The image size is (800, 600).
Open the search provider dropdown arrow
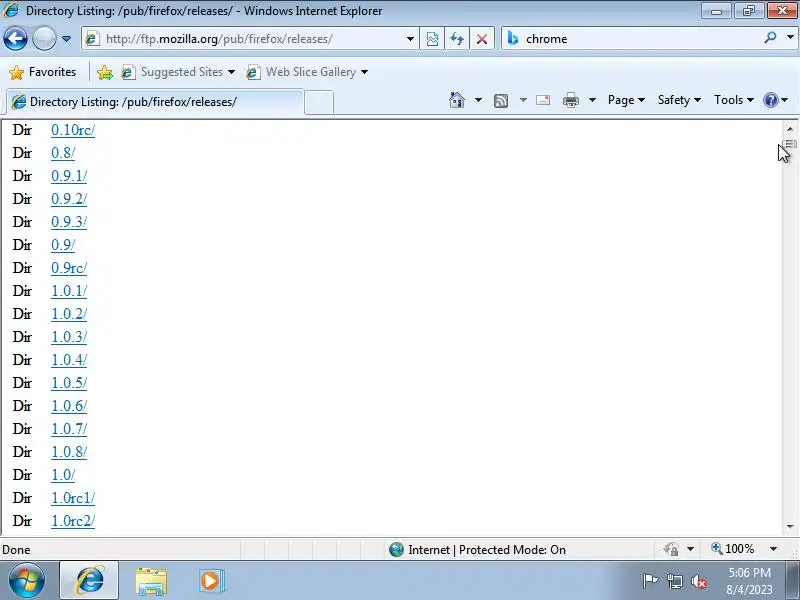pos(790,38)
